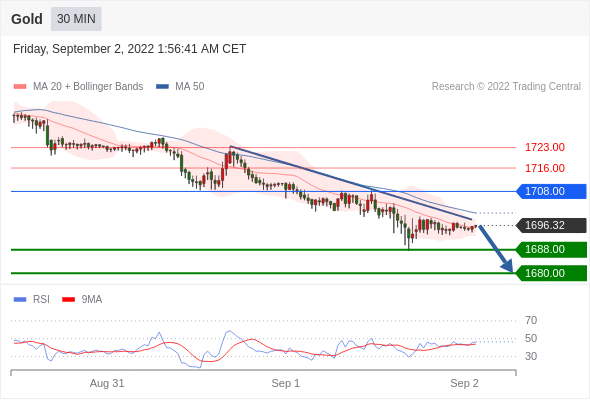Toggle the RSI legend entry

coord(32,300)
